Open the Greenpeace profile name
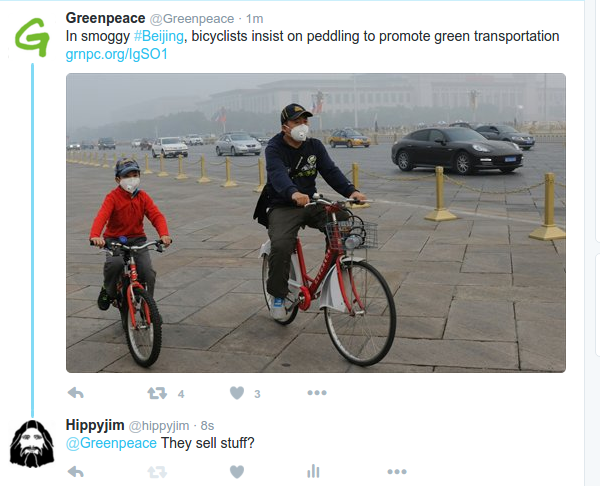600x486 pixels. point(106,18)
